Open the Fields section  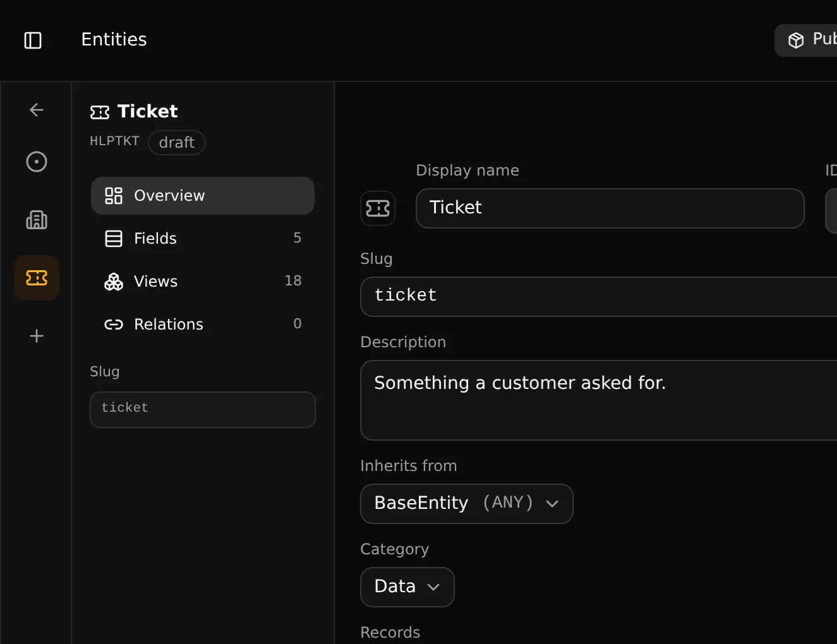coord(203,239)
